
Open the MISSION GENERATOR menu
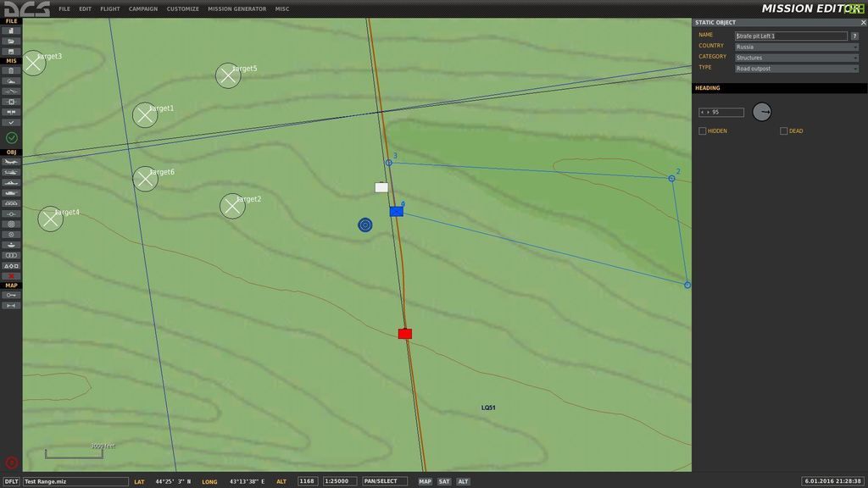(x=236, y=9)
